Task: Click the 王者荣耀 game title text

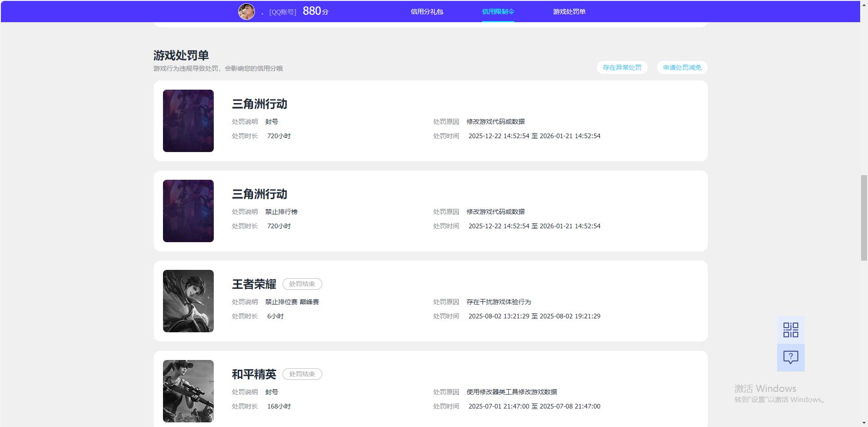Action: pyautogui.click(x=254, y=284)
